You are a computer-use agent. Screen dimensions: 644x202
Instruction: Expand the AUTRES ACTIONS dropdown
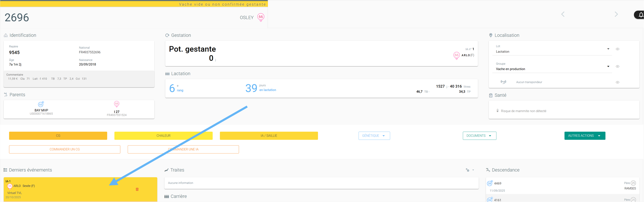[585, 136]
